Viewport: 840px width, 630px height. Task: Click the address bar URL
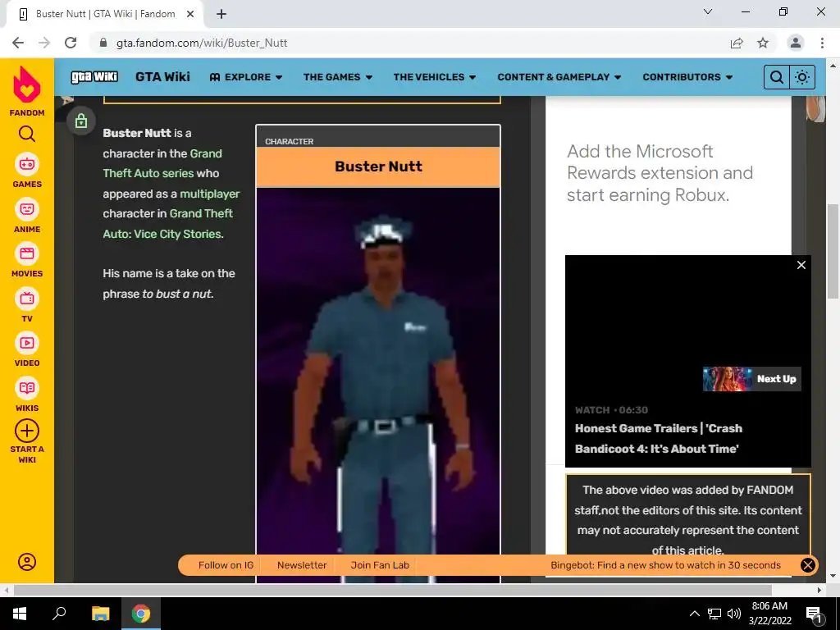(202, 43)
